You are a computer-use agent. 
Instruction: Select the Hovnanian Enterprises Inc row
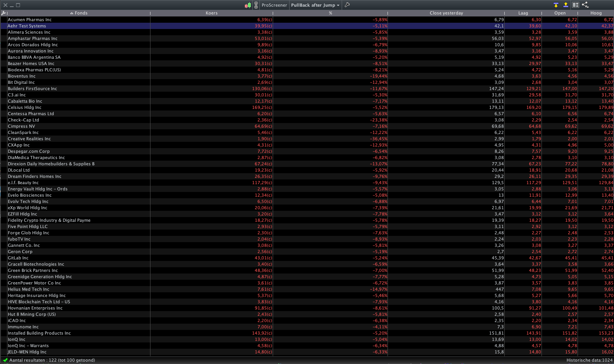click(307, 308)
